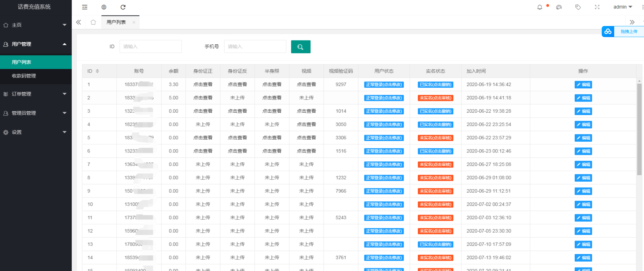Expand the 订单管理 sidebar menu
Viewport: 644px width, 271px height.
(x=36, y=94)
